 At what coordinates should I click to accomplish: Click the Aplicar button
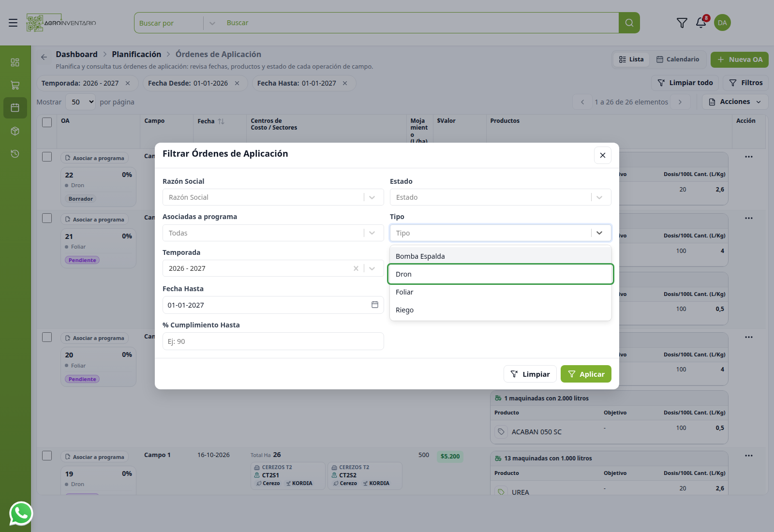coord(586,374)
